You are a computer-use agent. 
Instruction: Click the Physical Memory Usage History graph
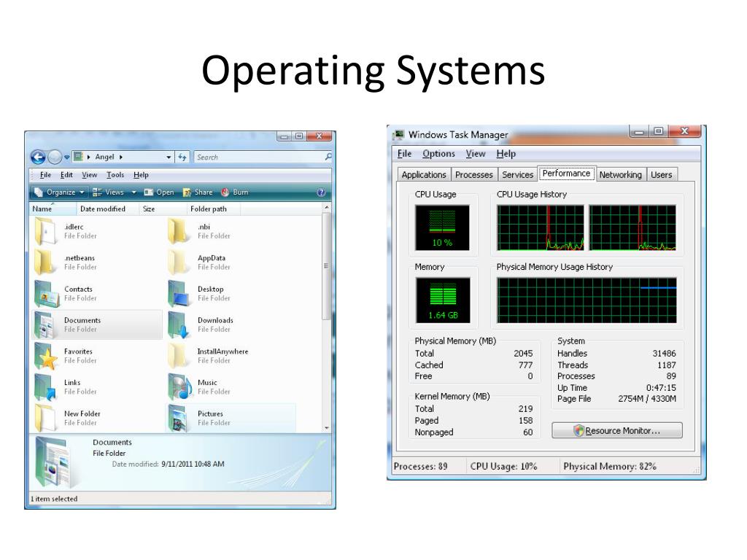pyautogui.click(x=587, y=300)
